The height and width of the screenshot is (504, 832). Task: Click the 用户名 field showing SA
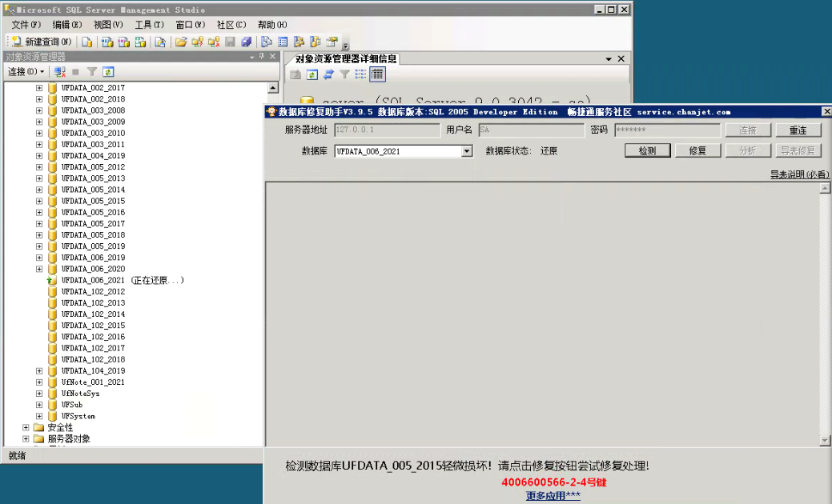(x=531, y=130)
